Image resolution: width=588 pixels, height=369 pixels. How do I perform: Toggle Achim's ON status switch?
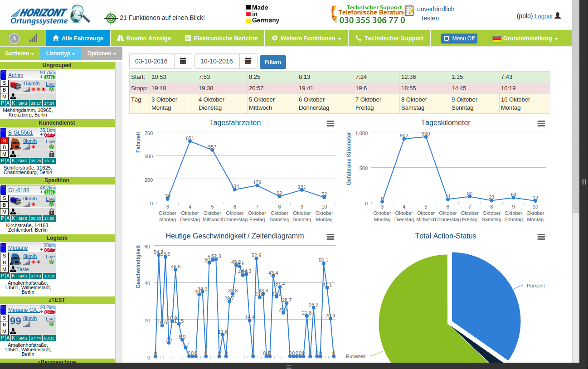point(49,78)
